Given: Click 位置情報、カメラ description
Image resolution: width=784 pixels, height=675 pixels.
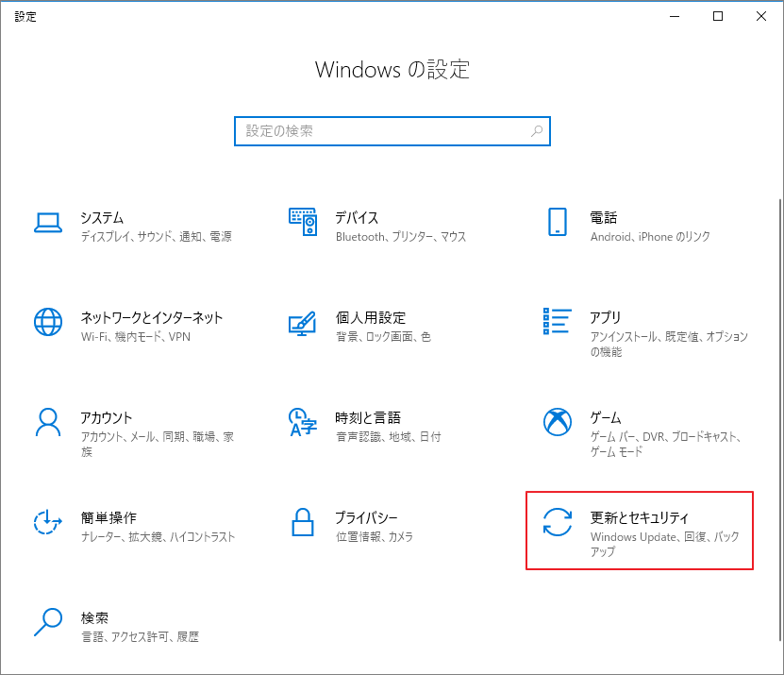Looking at the screenshot, I should [x=375, y=537].
